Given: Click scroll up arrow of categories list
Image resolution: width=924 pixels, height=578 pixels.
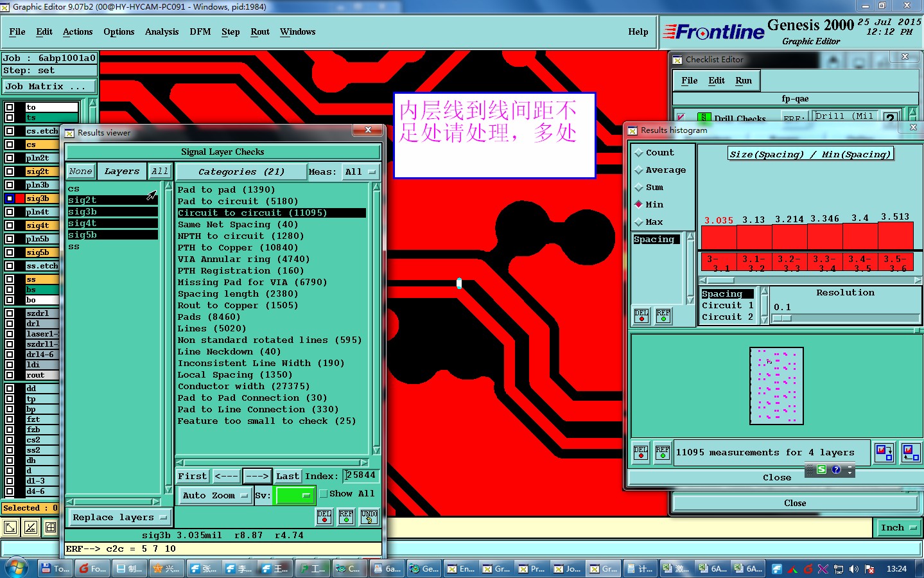Looking at the screenshot, I should (376, 187).
